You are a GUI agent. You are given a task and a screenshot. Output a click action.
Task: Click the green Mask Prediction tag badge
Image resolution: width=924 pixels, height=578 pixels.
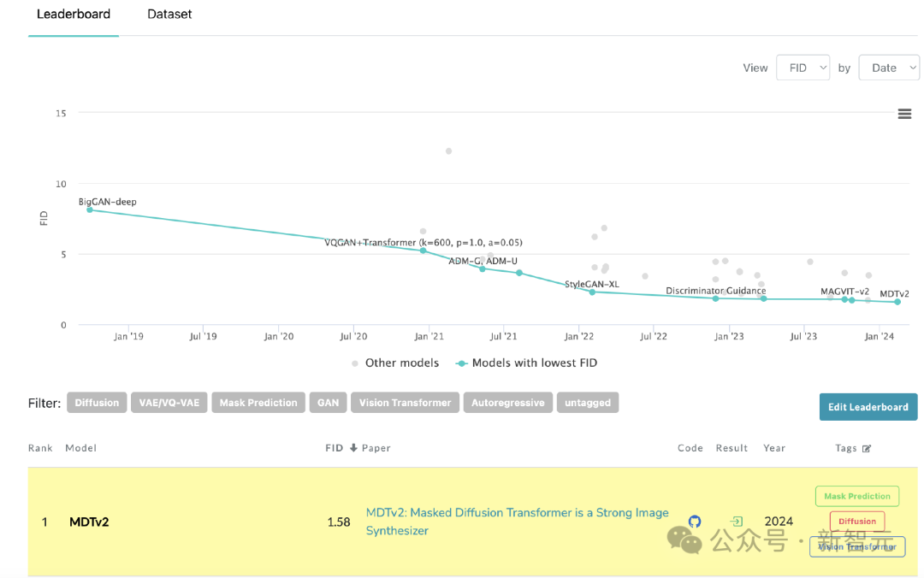[x=857, y=496]
